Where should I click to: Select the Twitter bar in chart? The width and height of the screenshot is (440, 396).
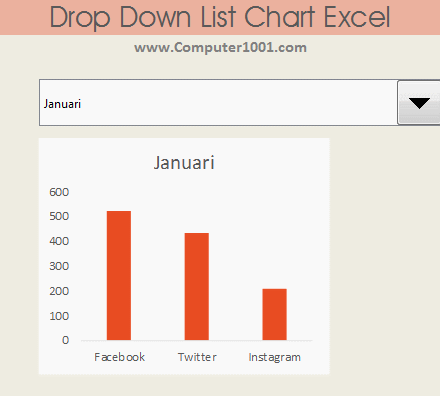pos(197,286)
